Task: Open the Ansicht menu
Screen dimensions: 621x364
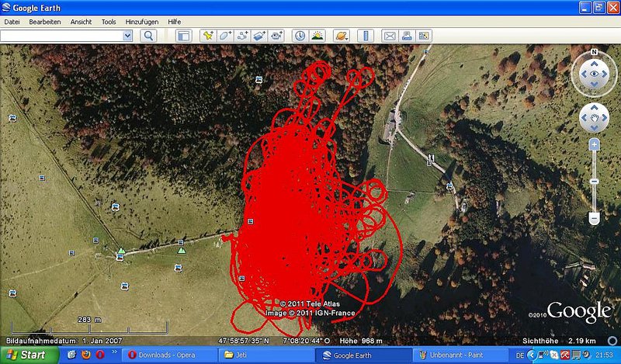Action: pyautogui.click(x=81, y=22)
